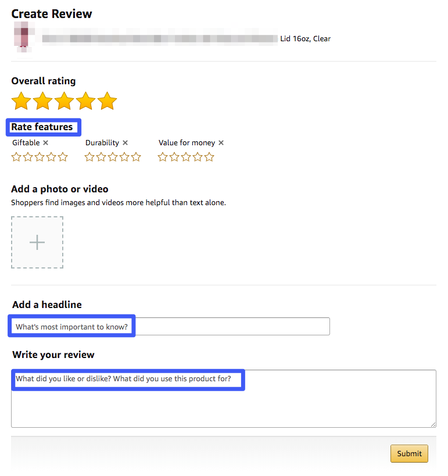Give Value for money four stars
The image size is (448, 476).
[x=198, y=157]
